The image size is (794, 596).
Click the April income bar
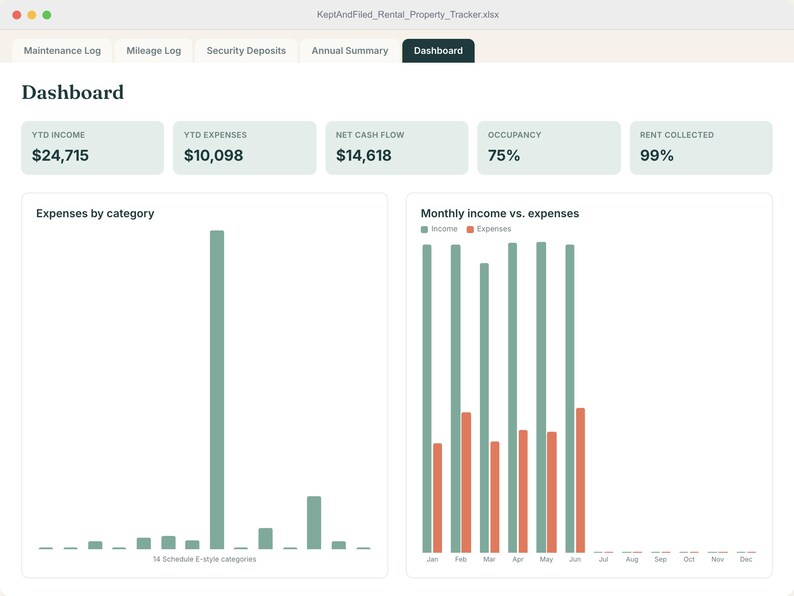[512, 398]
